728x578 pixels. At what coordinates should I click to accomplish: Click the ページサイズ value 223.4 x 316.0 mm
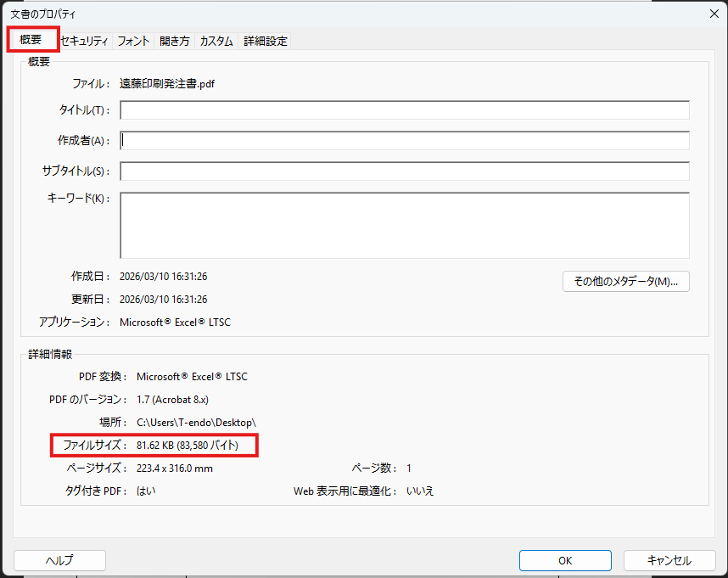(174, 468)
